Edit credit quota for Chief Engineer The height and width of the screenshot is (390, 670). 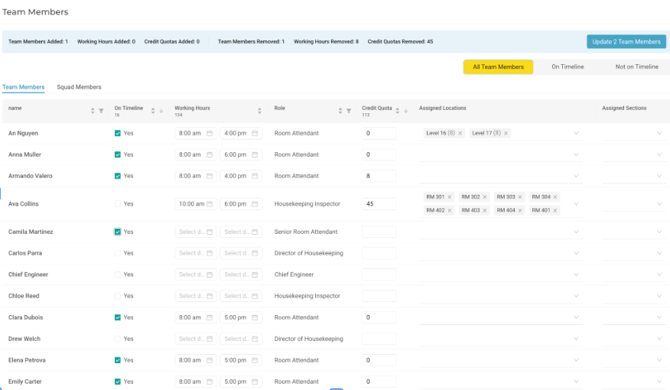click(379, 274)
